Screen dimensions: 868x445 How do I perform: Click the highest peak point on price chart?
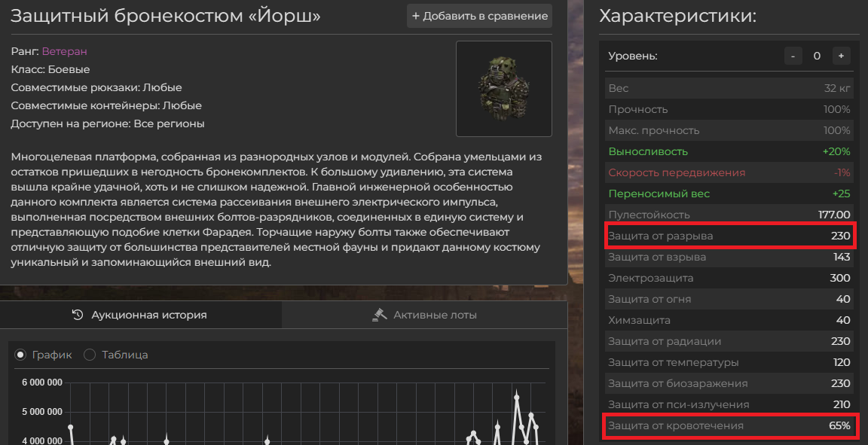(517, 397)
